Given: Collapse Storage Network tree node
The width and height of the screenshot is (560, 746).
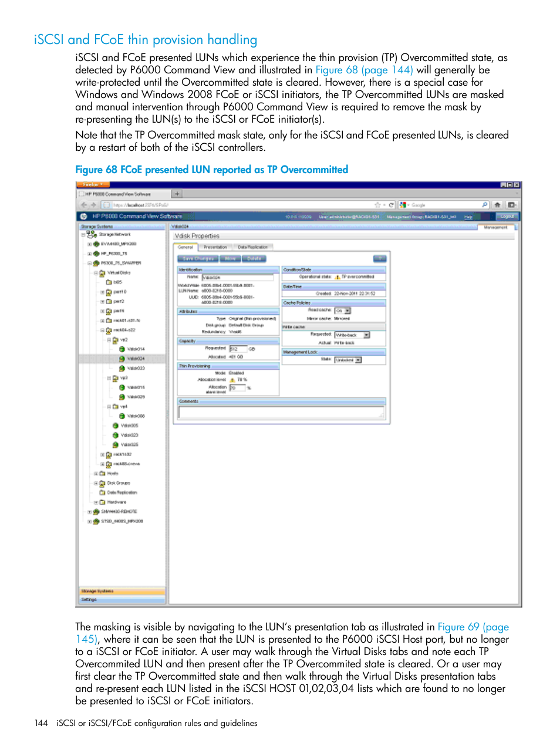Looking at the screenshot, I should click(x=83, y=235).
